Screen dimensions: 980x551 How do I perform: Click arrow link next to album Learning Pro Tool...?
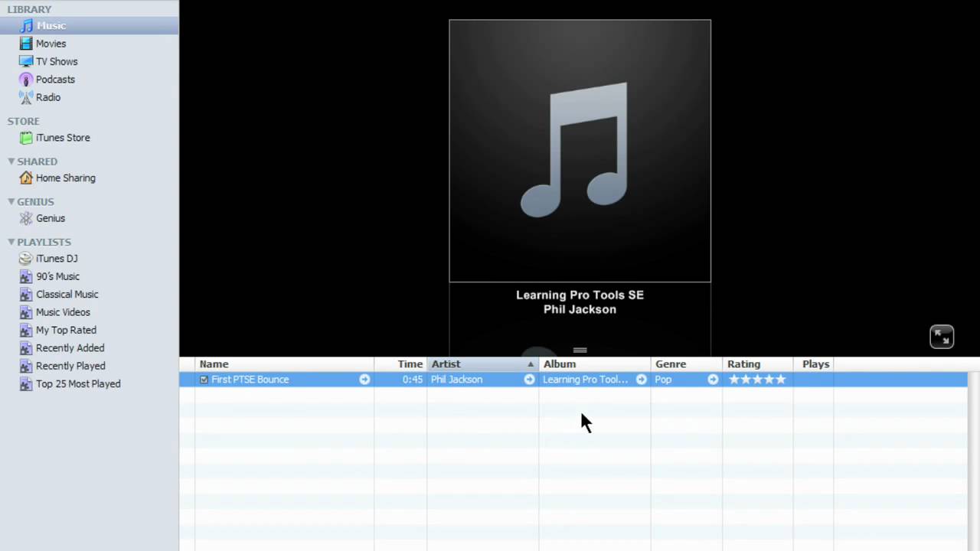point(642,380)
